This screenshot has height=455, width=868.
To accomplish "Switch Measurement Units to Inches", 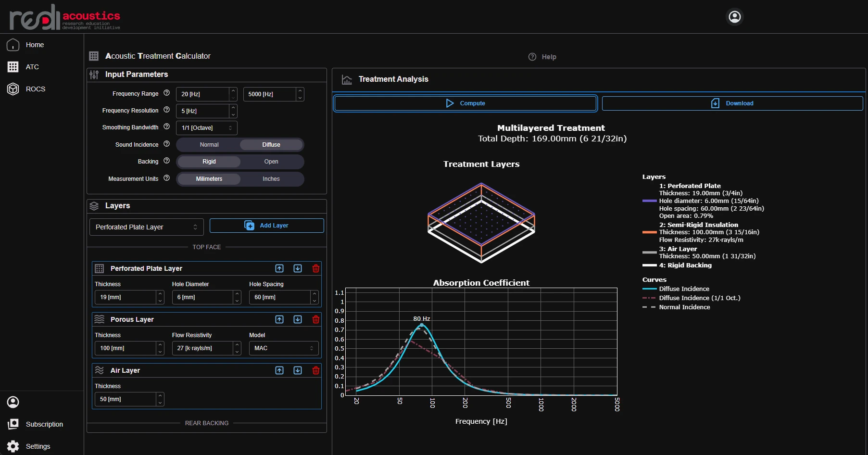I will coord(271,179).
